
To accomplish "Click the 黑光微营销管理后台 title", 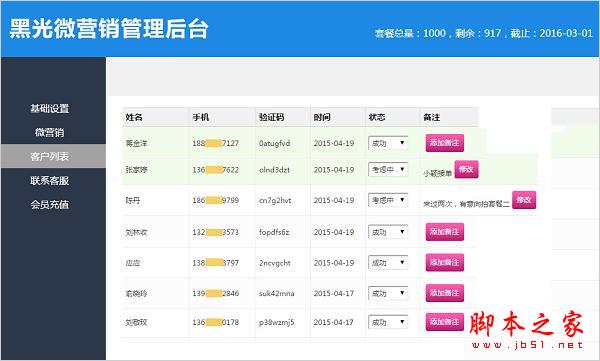I will tap(109, 29).
